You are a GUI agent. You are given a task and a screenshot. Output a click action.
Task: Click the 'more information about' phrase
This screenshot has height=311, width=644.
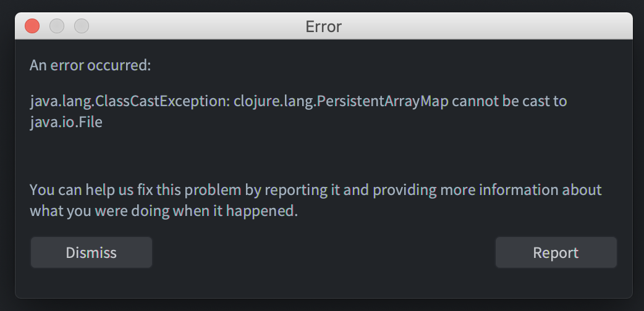521,190
